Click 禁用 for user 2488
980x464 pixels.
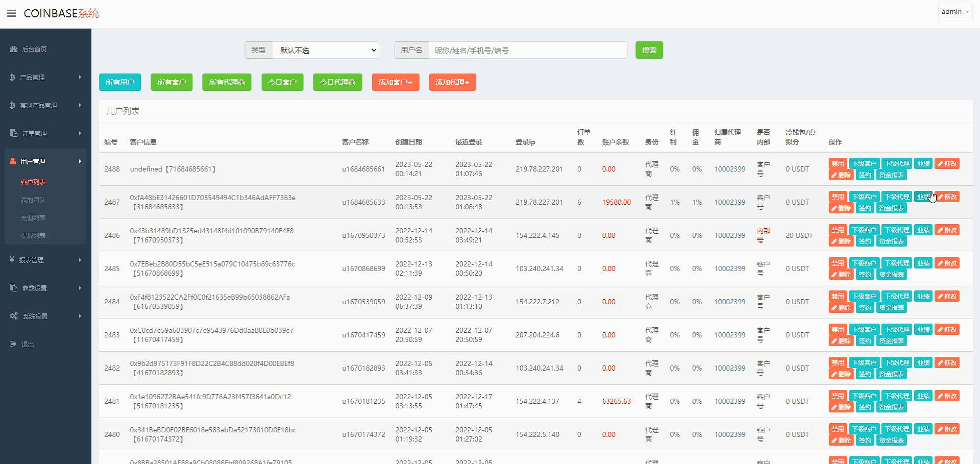point(837,164)
